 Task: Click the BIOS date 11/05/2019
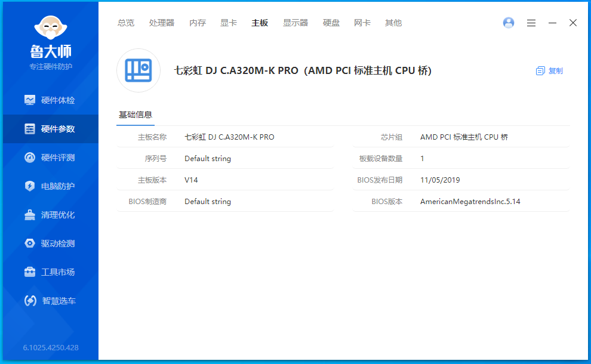[x=440, y=180]
